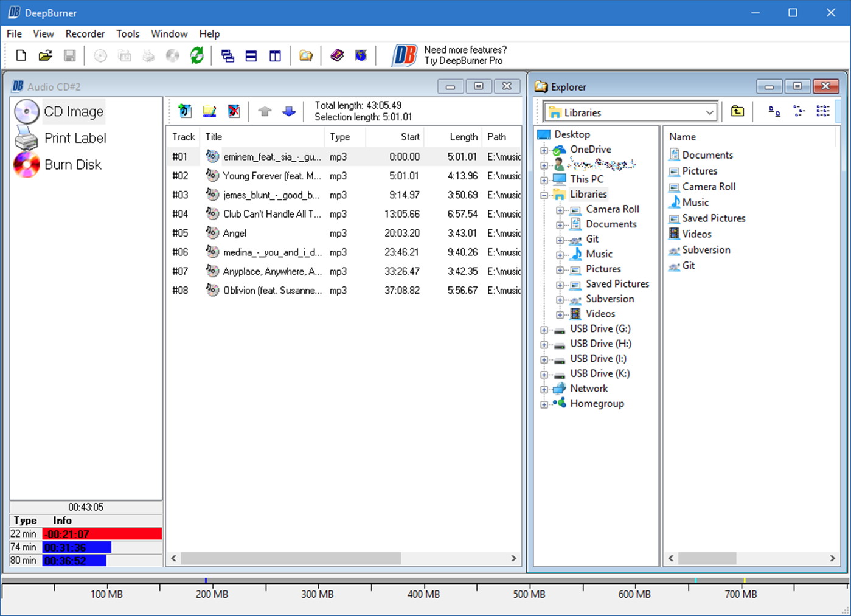Image resolution: width=851 pixels, height=616 pixels.
Task: Select 'Subversion' in Explorer file list
Action: tap(700, 250)
